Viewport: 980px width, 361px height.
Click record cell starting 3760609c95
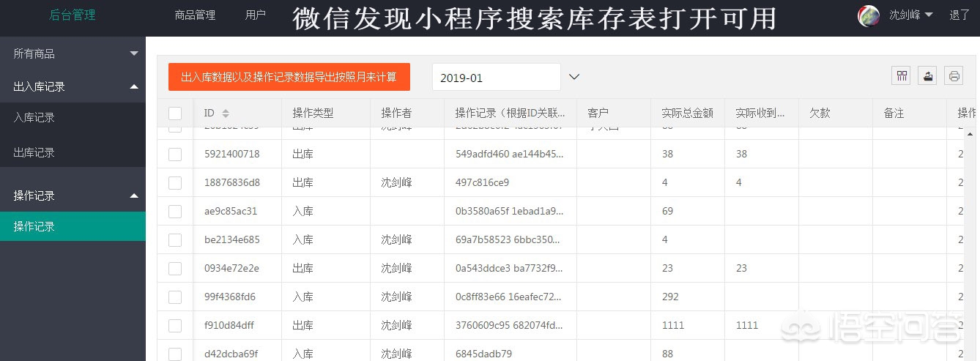(510, 325)
